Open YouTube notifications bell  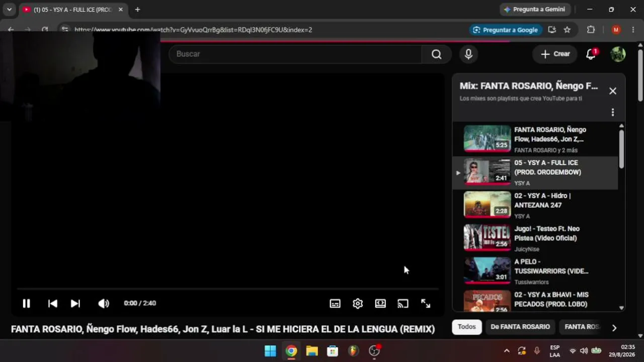591,54
